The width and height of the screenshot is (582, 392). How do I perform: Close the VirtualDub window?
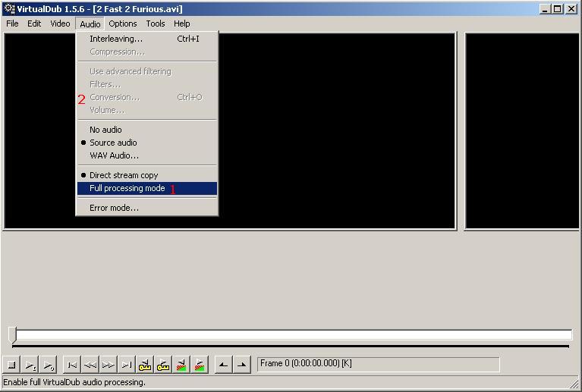click(x=571, y=9)
